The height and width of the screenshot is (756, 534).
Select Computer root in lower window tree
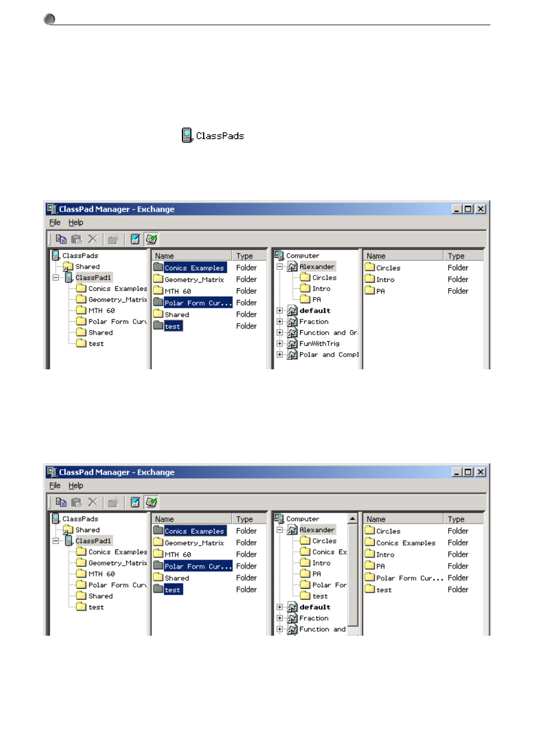(x=303, y=519)
